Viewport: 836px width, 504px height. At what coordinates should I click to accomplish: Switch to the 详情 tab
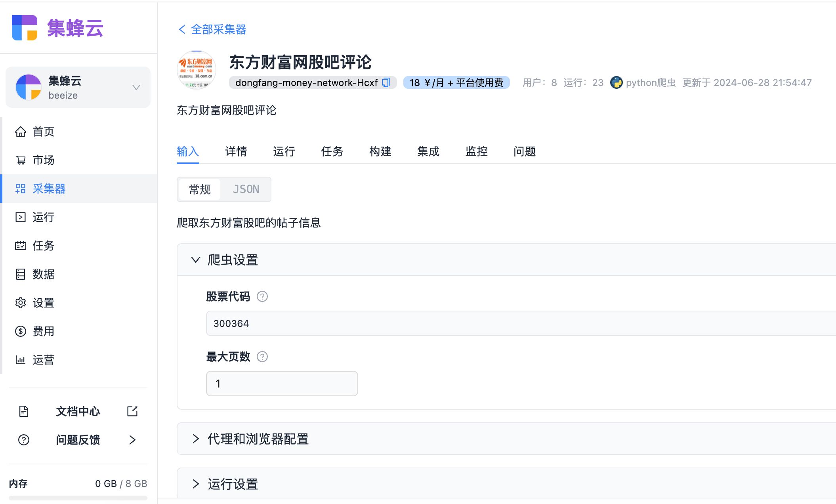coord(236,151)
